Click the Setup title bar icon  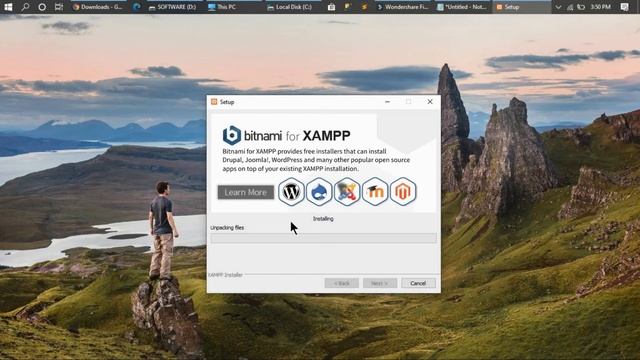click(x=214, y=102)
